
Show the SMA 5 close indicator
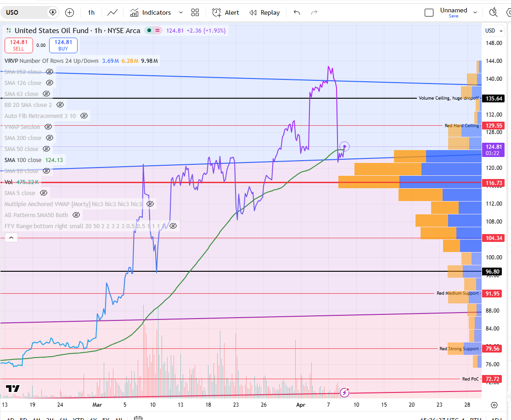click(x=44, y=193)
